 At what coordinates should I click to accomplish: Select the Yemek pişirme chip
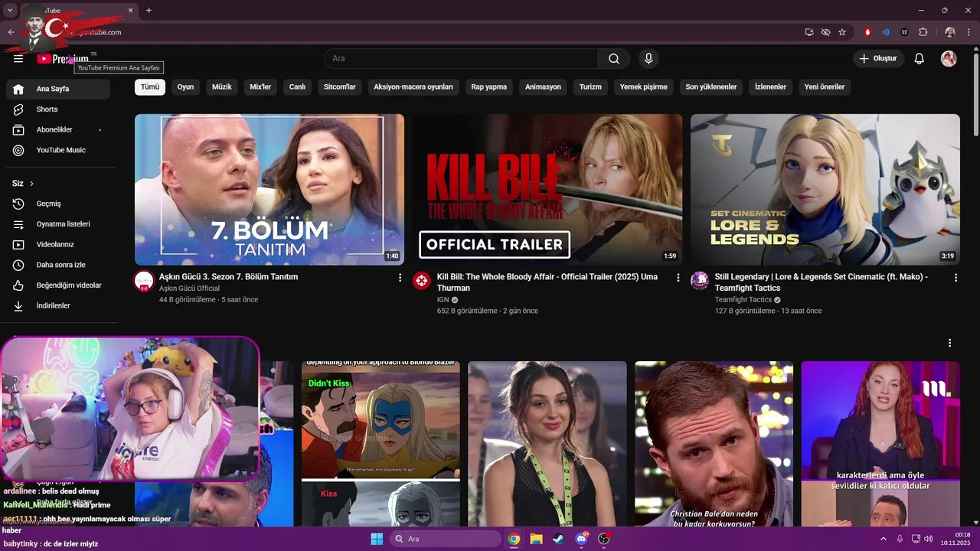click(x=644, y=86)
